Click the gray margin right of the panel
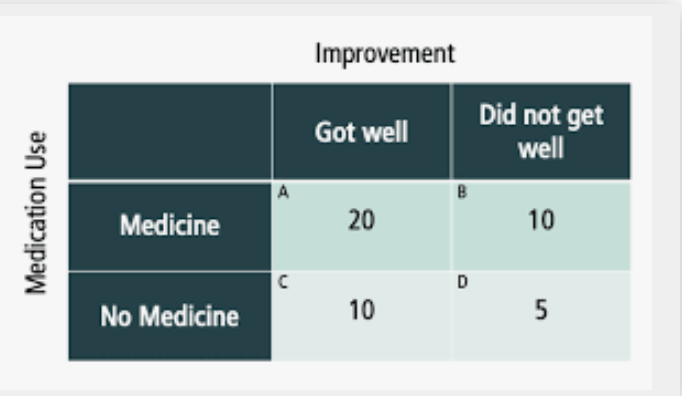682x396 pixels. click(x=667, y=200)
